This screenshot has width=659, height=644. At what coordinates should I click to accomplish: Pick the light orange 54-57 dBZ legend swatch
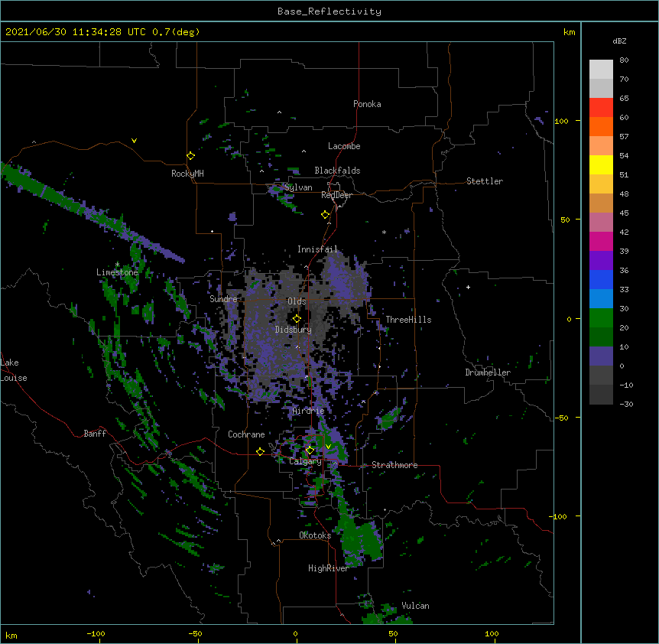601,145
